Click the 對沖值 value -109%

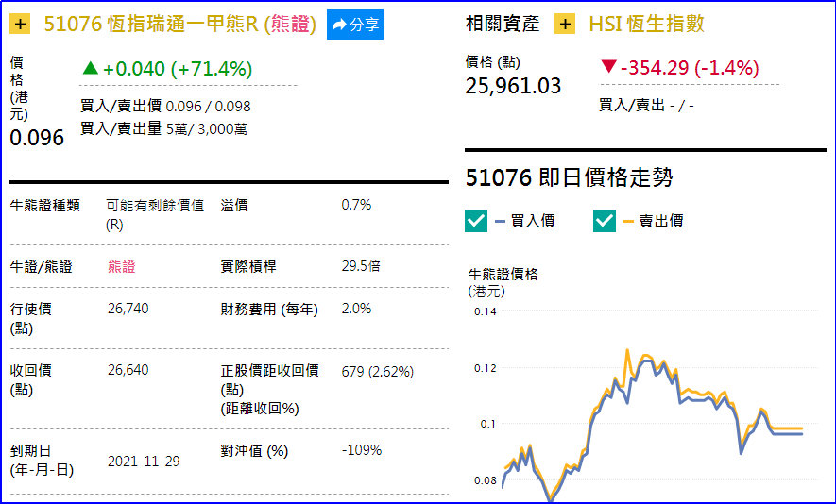362,450
